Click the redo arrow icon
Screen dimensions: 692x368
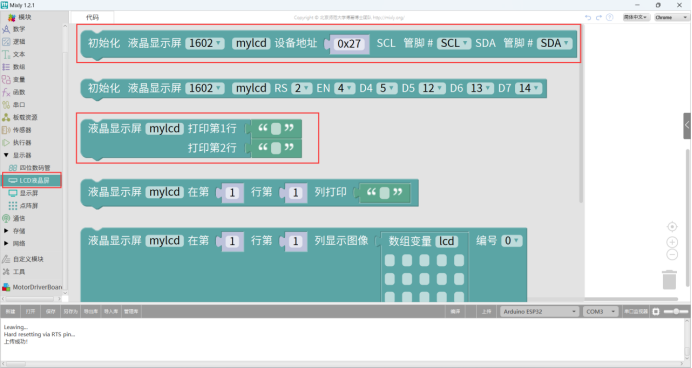coord(598,17)
